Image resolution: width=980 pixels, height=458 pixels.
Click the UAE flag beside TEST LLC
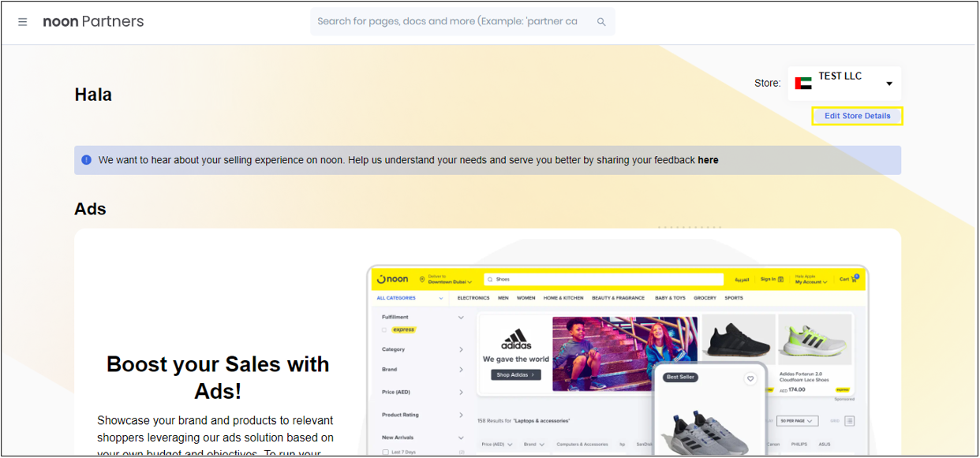click(x=803, y=84)
